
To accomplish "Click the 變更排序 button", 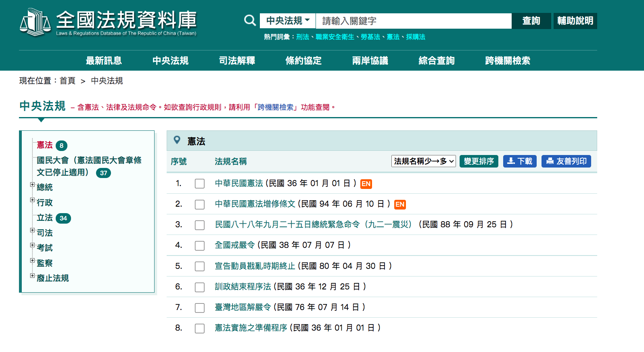I will [x=479, y=161].
